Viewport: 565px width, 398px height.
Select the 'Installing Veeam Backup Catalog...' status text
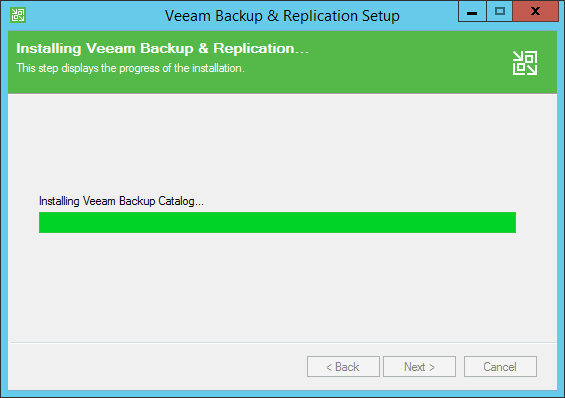(121, 201)
